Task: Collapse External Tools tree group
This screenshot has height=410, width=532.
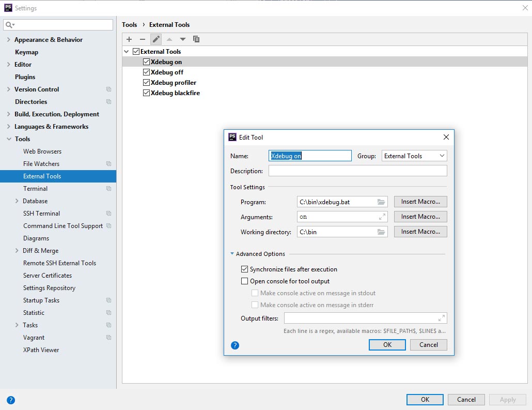Action: pyautogui.click(x=126, y=52)
